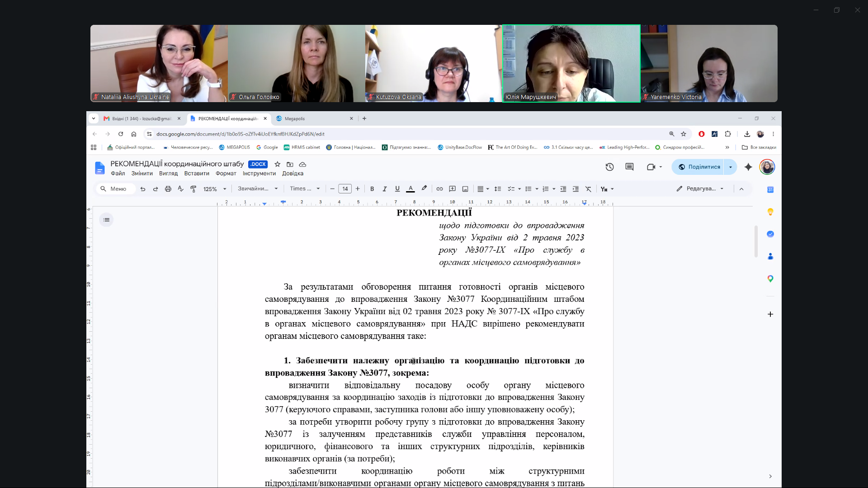Open the MEGAPOLIS bookmark
The height and width of the screenshot is (488, 868).
[234, 147]
